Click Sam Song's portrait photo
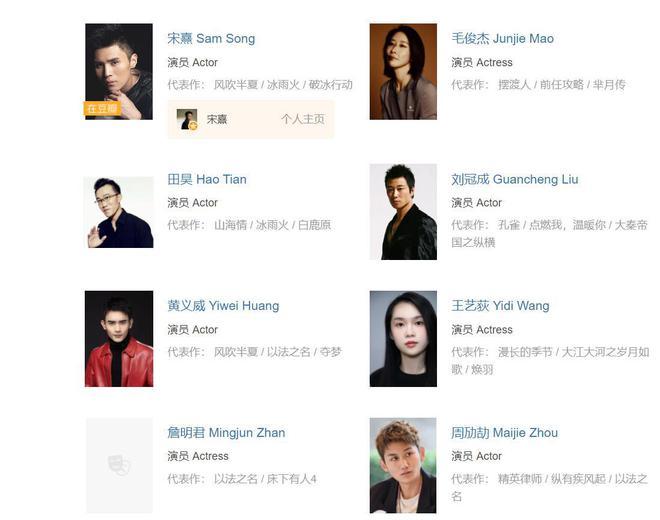 [119, 72]
